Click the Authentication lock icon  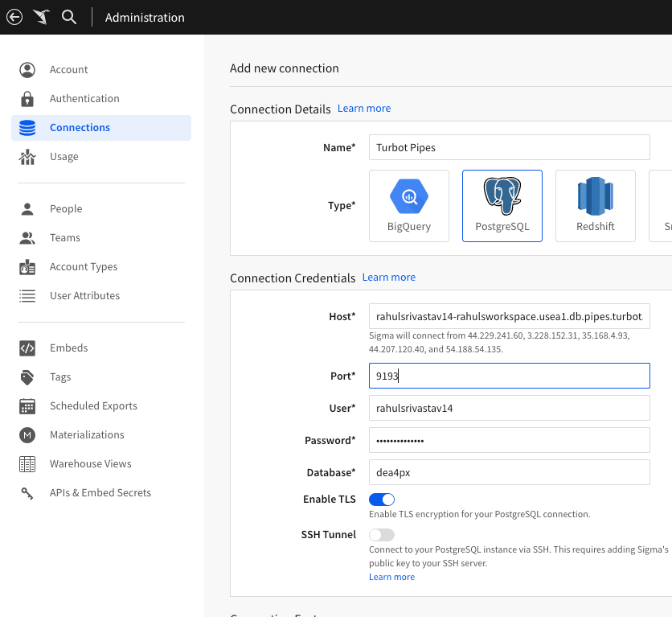(x=27, y=99)
